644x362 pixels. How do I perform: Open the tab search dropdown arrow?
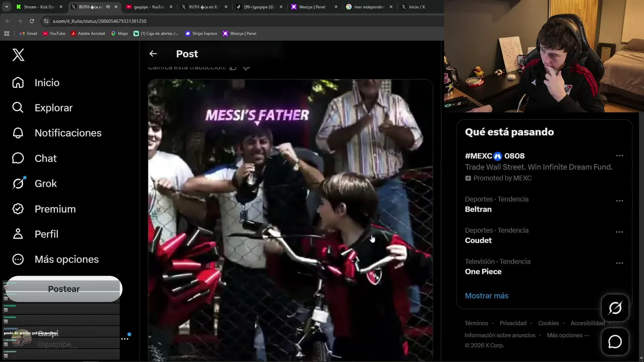pyautogui.click(x=7, y=7)
